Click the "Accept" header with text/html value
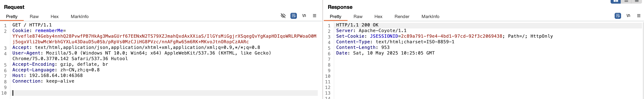Viewport: 644px width, 99px height. pyautogui.click(x=136, y=47)
